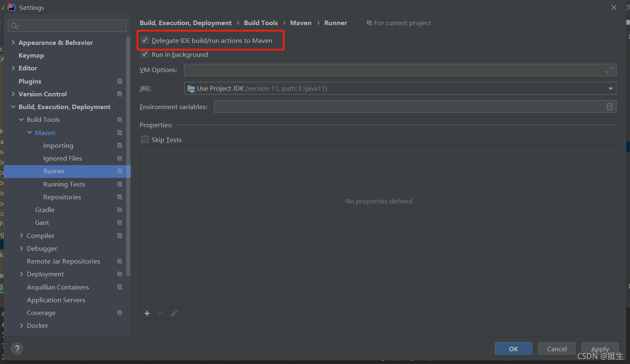Expand the VM Options field editor
Viewport: 630px width, 364px height.
pos(609,70)
